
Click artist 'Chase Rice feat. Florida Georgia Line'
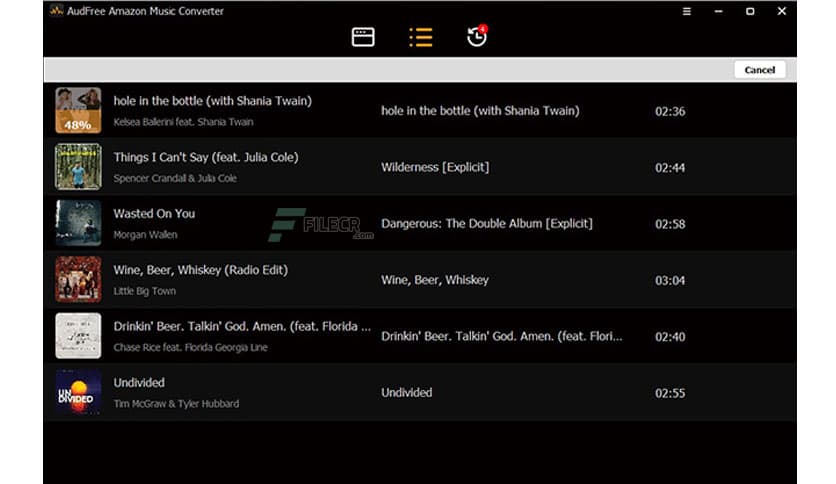190,348
